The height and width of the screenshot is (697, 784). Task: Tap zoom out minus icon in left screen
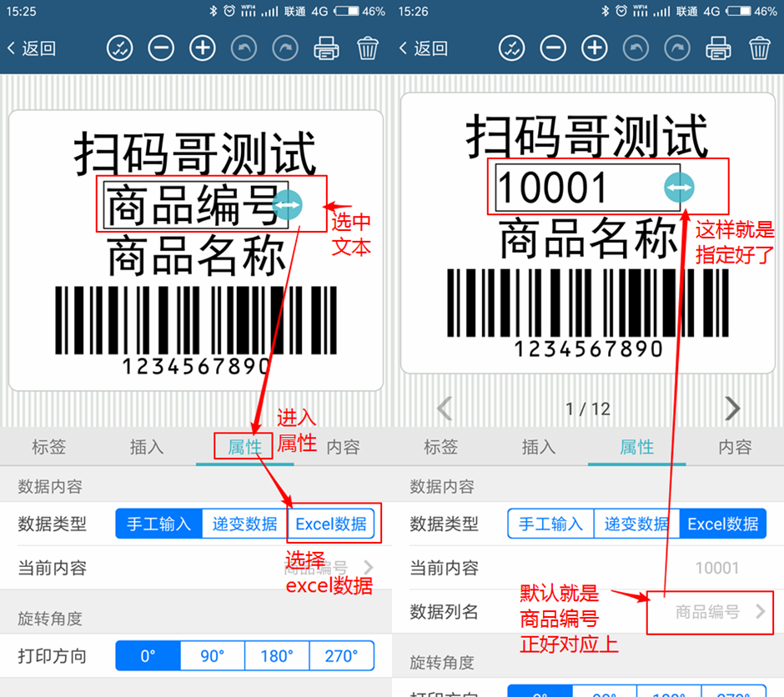(x=161, y=48)
